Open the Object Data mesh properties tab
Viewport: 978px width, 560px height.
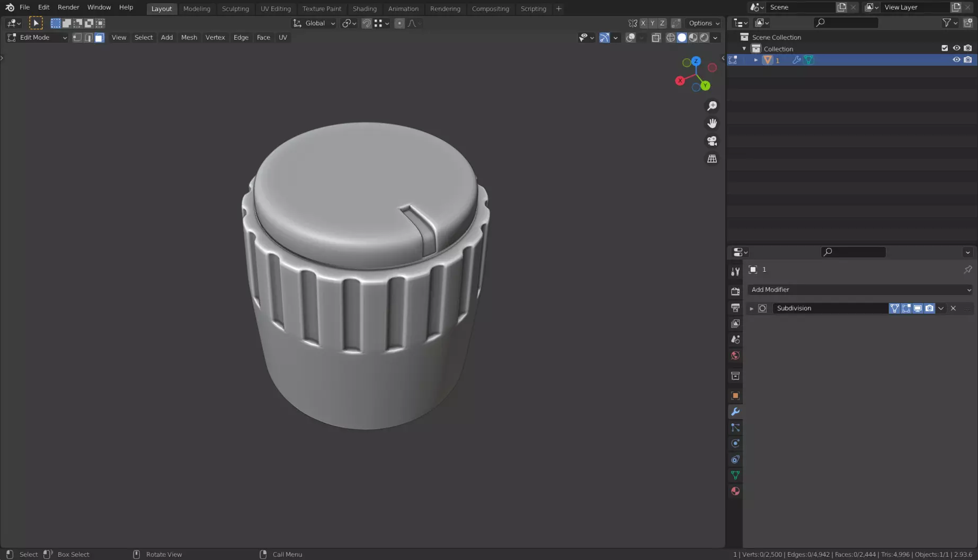(x=735, y=475)
